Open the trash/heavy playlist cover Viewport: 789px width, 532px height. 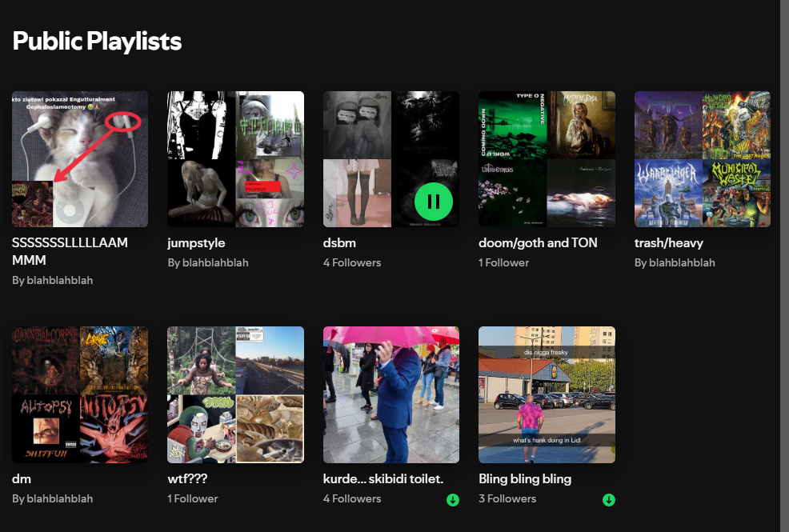[x=702, y=159]
